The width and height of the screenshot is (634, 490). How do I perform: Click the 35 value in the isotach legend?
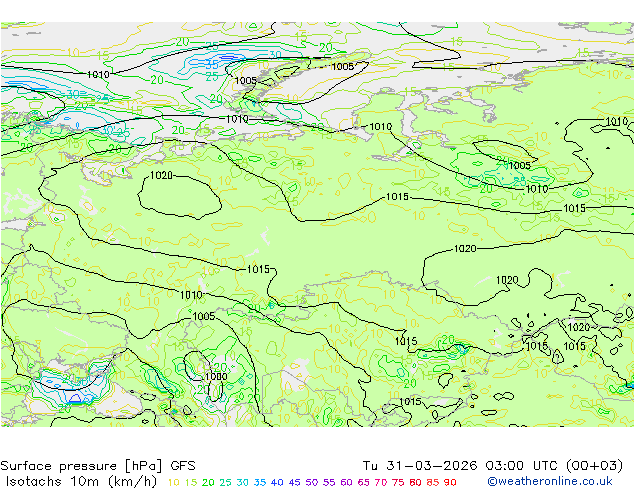coord(260,482)
